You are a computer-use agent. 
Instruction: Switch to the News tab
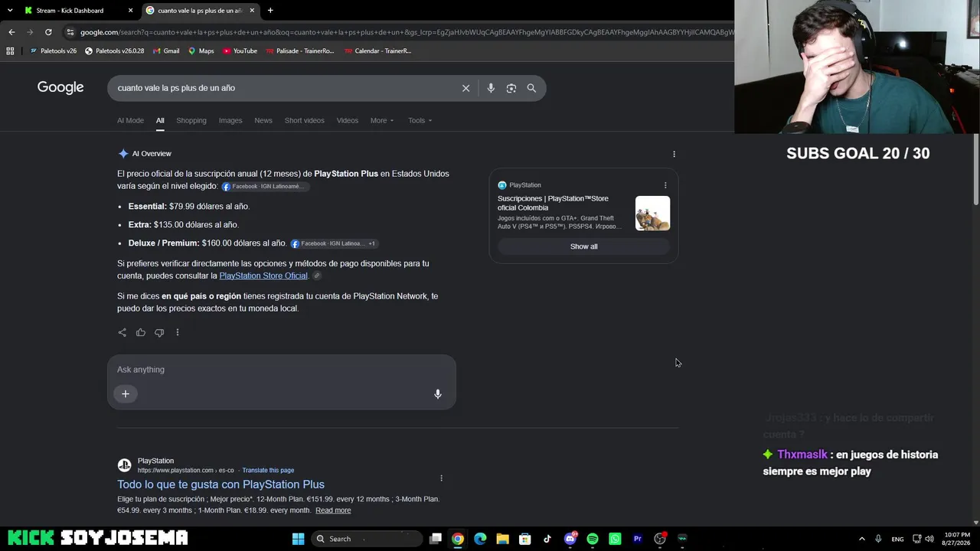pos(263,120)
